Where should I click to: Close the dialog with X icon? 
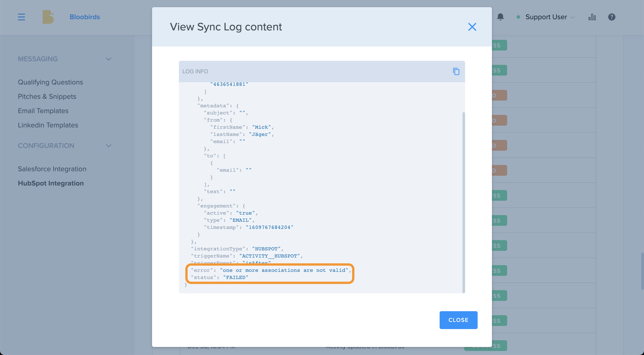(472, 27)
